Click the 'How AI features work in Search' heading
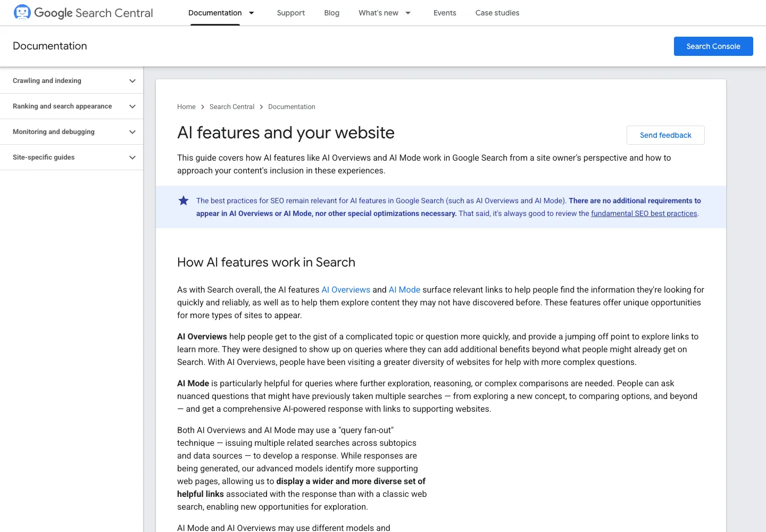Viewport: 766px width, 532px height. point(266,262)
